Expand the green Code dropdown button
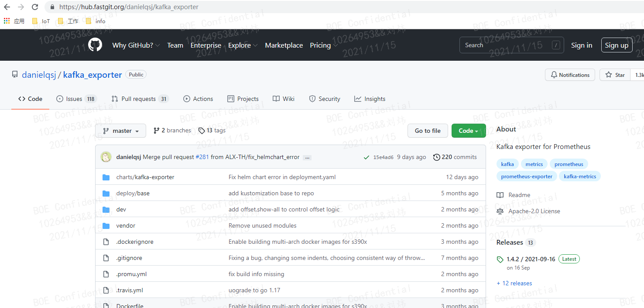 click(x=469, y=131)
